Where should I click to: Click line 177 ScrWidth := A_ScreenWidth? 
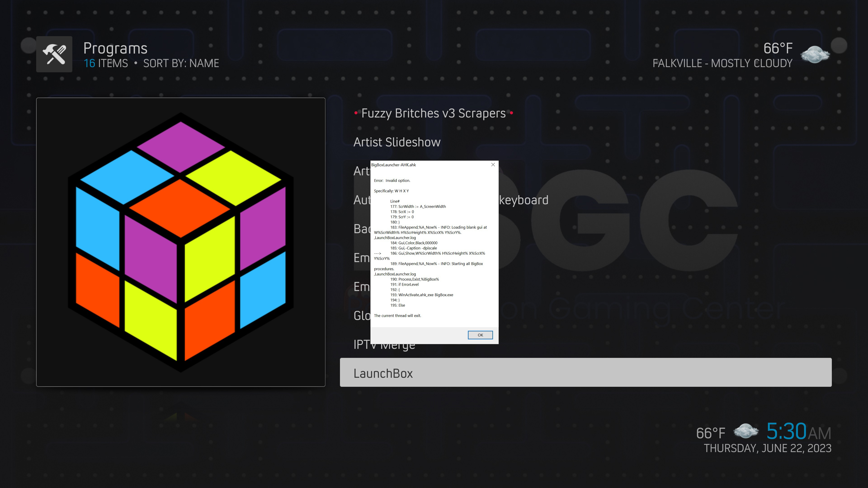(x=418, y=206)
